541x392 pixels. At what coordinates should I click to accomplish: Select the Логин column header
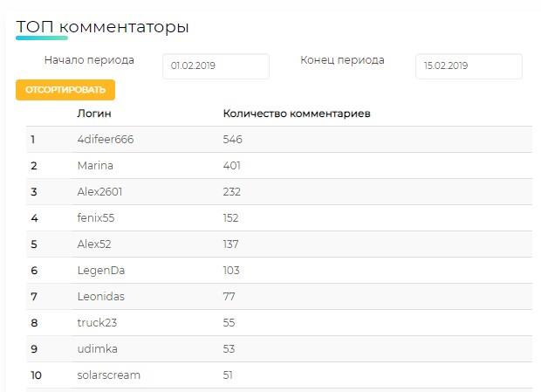click(94, 113)
